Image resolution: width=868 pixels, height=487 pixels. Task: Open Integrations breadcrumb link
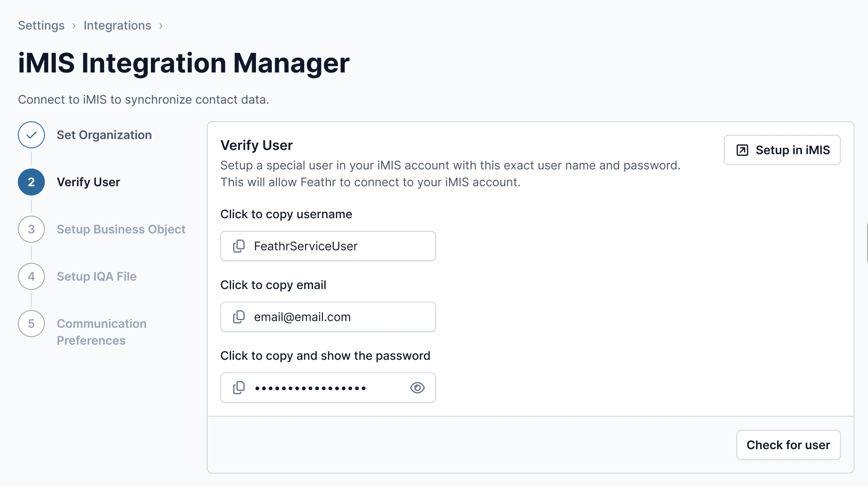point(117,26)
